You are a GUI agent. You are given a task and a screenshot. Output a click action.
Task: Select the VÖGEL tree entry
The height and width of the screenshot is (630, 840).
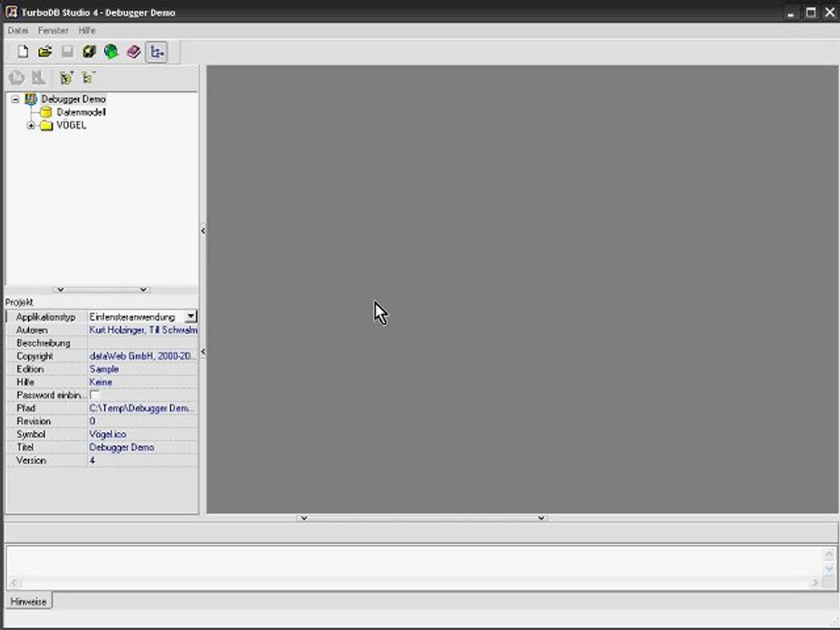(x=71, y=125)
